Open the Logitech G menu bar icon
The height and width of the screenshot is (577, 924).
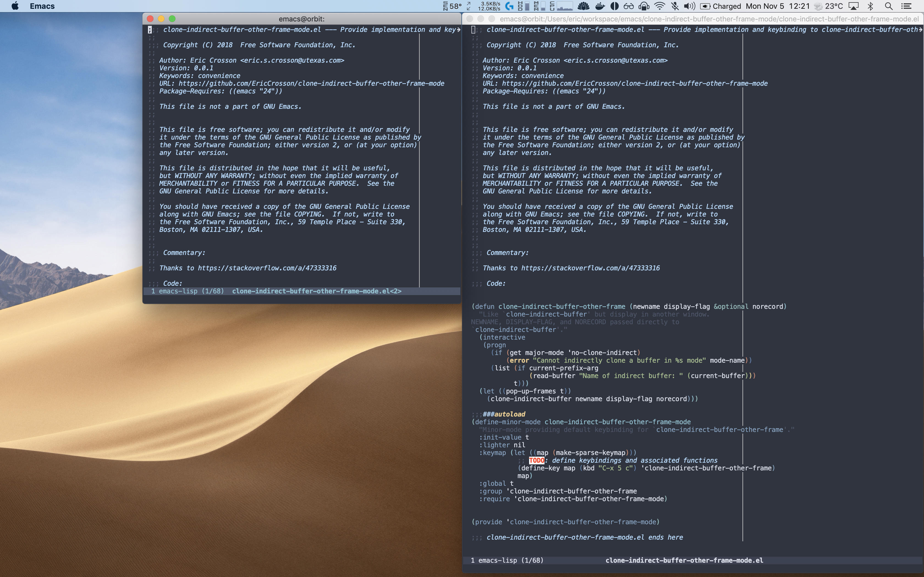509,6
